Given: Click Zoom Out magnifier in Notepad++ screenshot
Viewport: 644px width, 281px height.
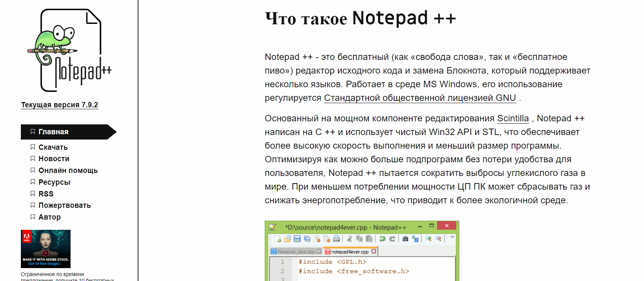Looking at the screenshot, I should click(x=438, y=239).
